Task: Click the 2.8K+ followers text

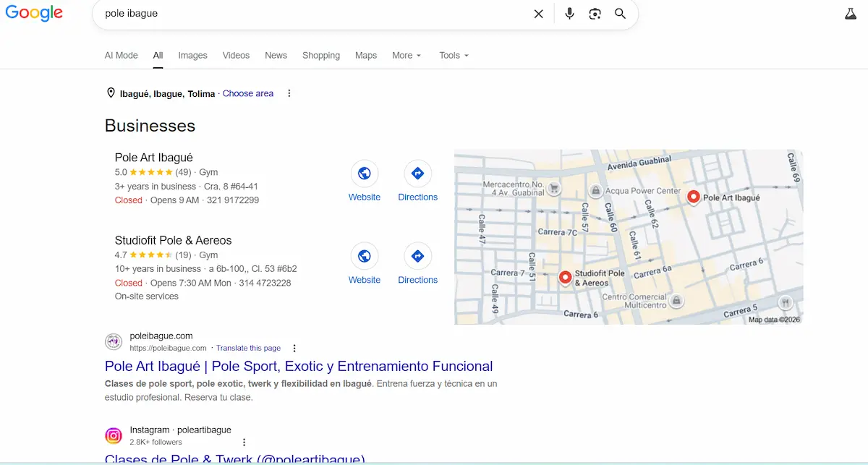Action: (x=156, y=442)
